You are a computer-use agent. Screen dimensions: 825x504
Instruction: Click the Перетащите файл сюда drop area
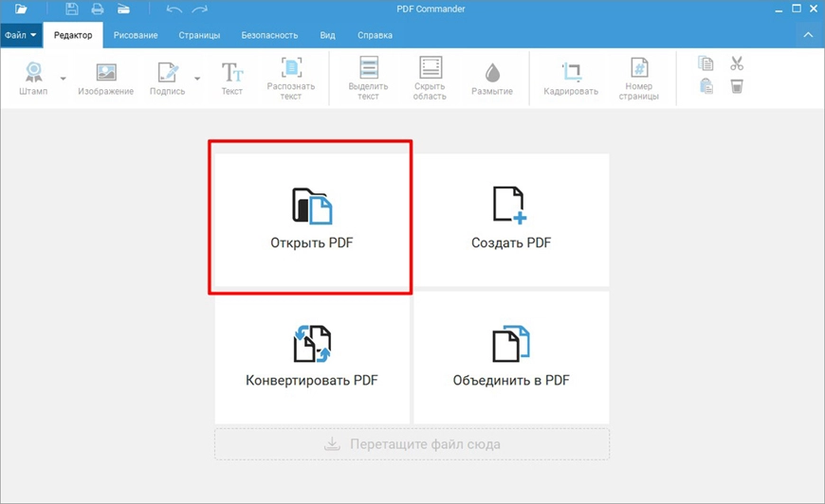tap(412, 444)
